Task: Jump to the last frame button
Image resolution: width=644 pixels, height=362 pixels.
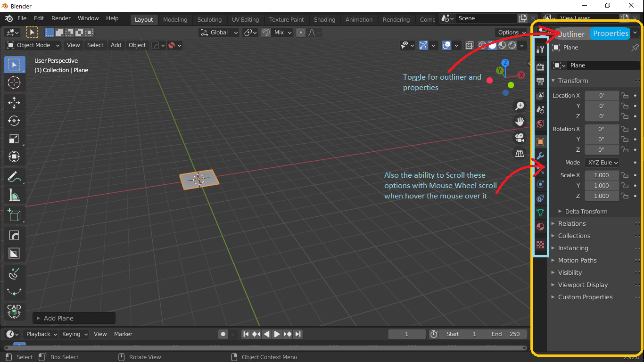Action: [298, 334]
